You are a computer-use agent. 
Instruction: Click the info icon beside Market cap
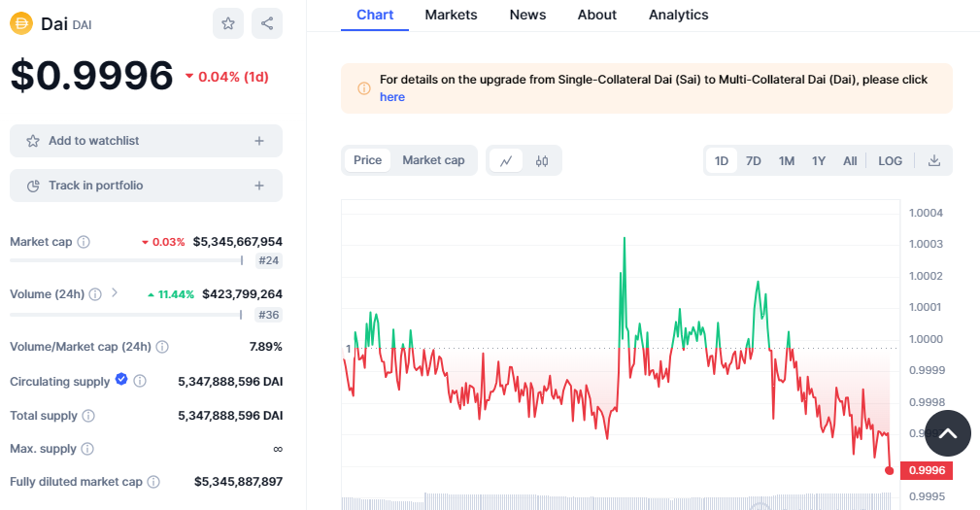(x=84, y=242)
